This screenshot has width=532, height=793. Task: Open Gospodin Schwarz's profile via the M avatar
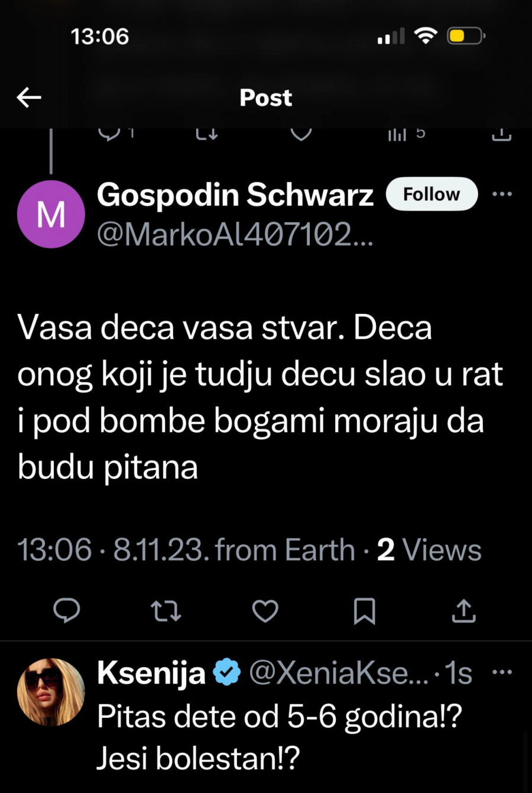[51, 214]
